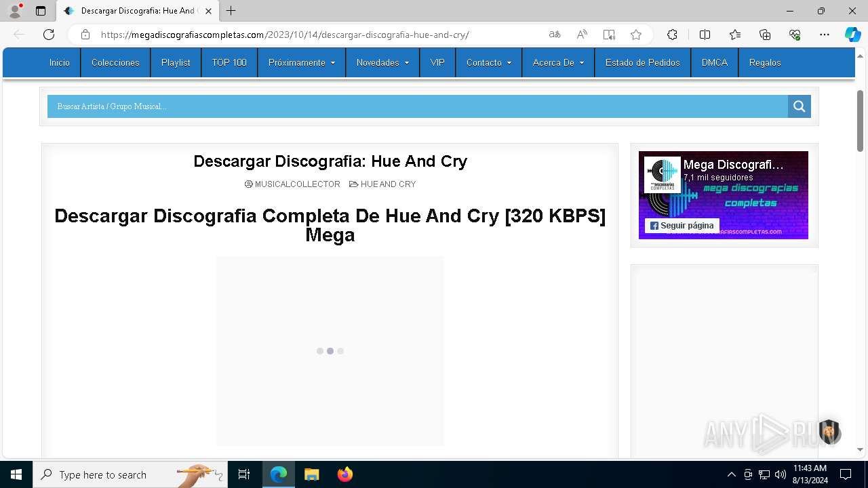Open the tab actions menu icon
This screenshot has width=868, height=488.
pos(41,11)
